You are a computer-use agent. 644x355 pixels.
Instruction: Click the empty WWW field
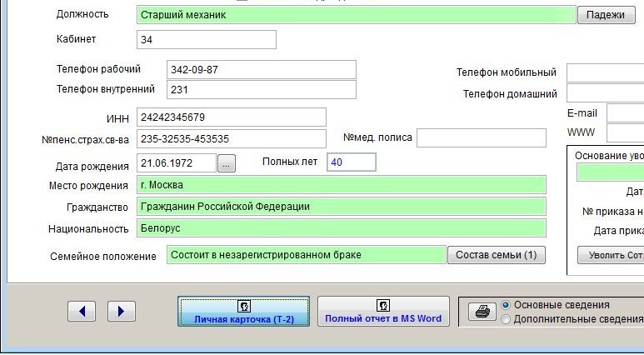[625, 133]
